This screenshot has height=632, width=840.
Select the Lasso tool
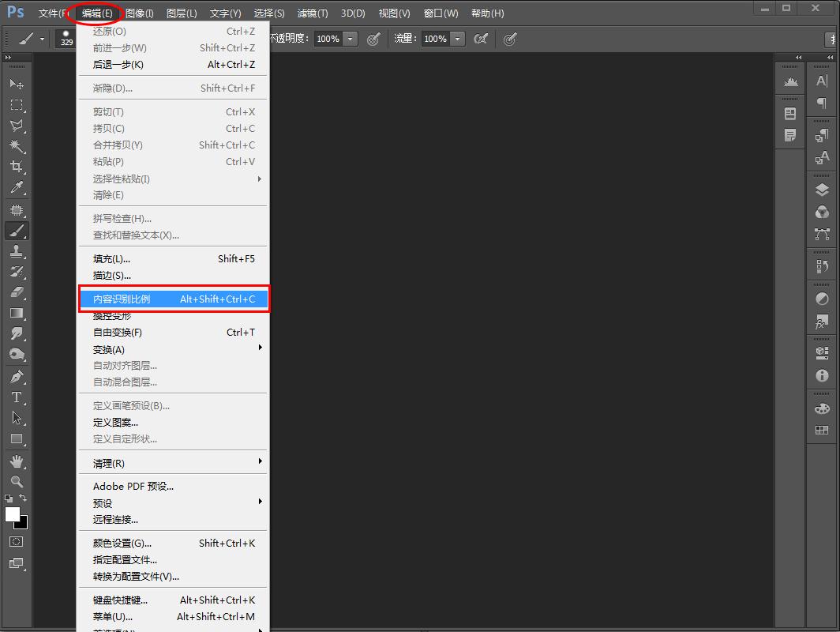(x=17, y=126)
